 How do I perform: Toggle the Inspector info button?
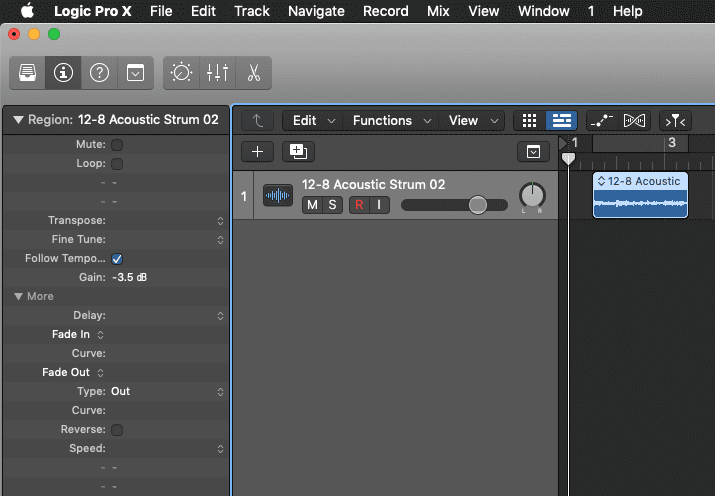click(63, 73)
